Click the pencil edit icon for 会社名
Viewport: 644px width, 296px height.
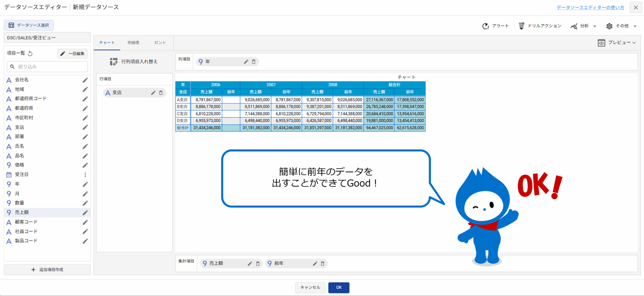pos(85,80)
